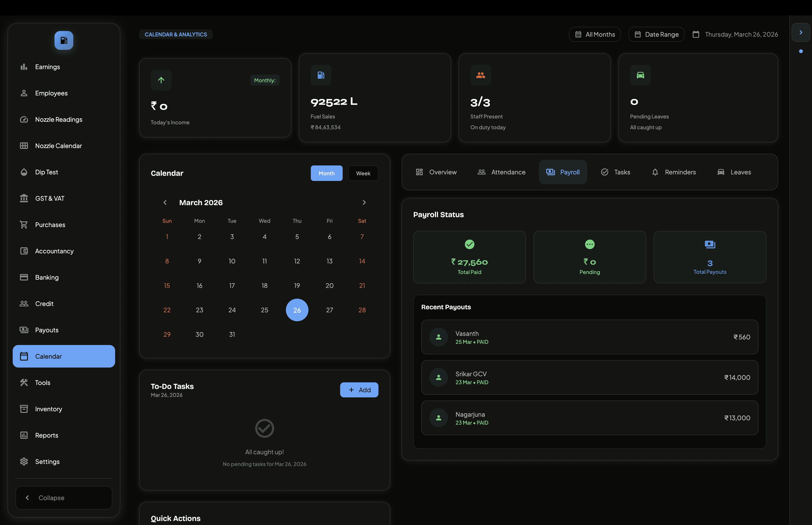Image resolution: width=812 pixels, height=525 pixels.
Task: Click the GST & VAT bank icon
Action: [x=24, y=198]
